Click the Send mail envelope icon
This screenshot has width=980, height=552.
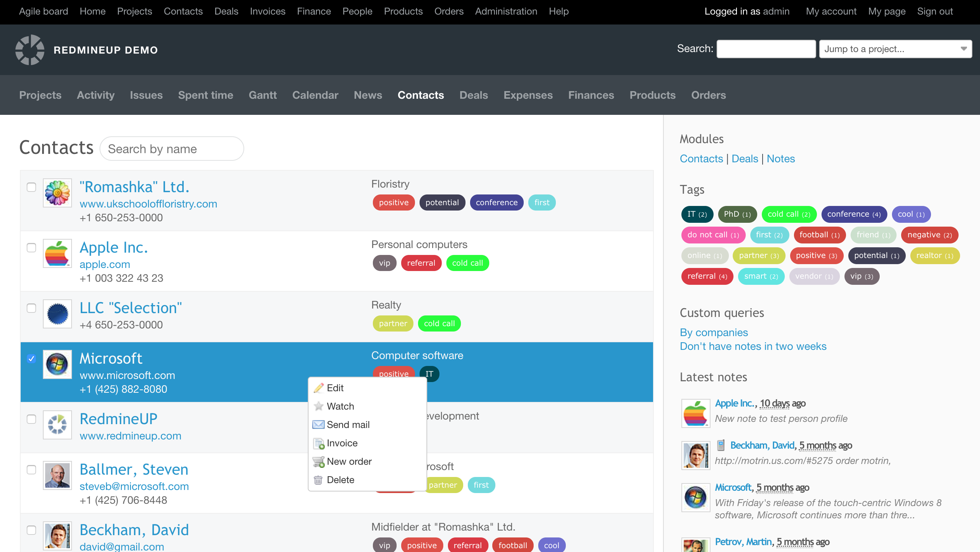[318, 425]
